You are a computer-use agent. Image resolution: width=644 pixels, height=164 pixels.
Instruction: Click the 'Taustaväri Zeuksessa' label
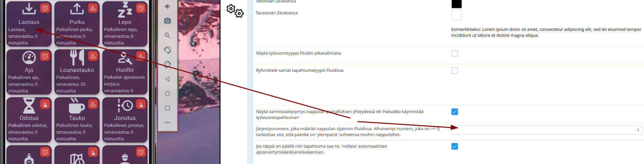(276, 13)
